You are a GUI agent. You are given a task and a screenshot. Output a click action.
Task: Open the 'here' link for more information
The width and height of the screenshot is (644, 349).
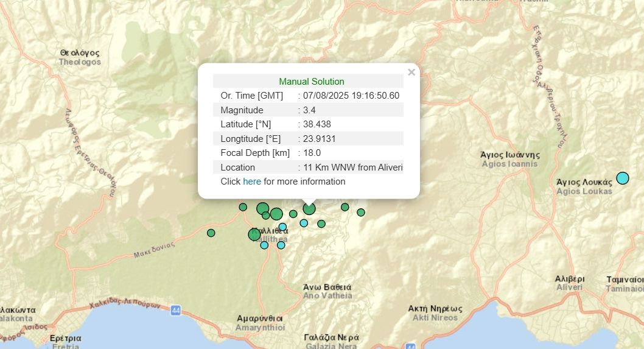251,182
